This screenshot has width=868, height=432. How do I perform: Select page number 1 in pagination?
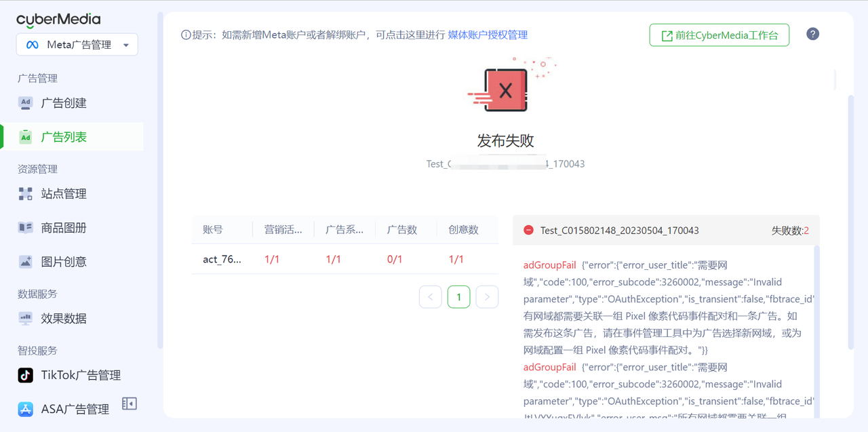point(459,297)
